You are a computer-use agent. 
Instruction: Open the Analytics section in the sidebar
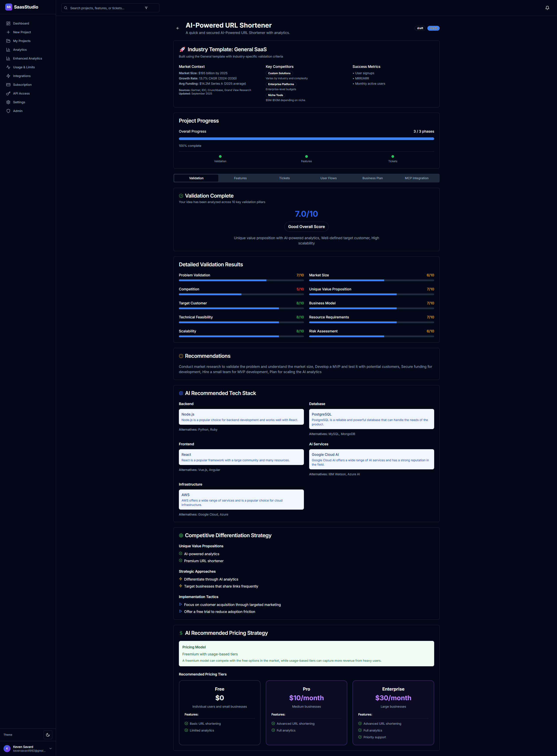coord(19,49)
